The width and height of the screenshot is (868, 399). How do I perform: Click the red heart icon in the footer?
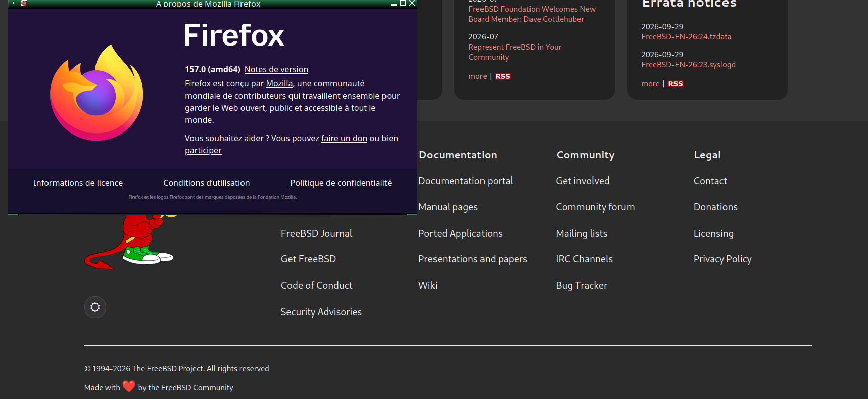point(129,386)
